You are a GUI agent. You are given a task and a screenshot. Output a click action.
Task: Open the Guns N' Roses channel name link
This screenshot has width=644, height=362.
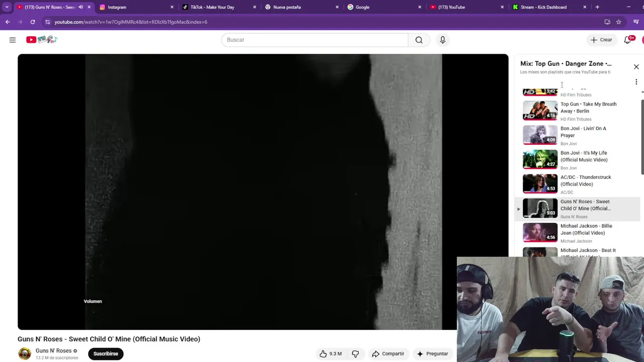tap(53, 351)
